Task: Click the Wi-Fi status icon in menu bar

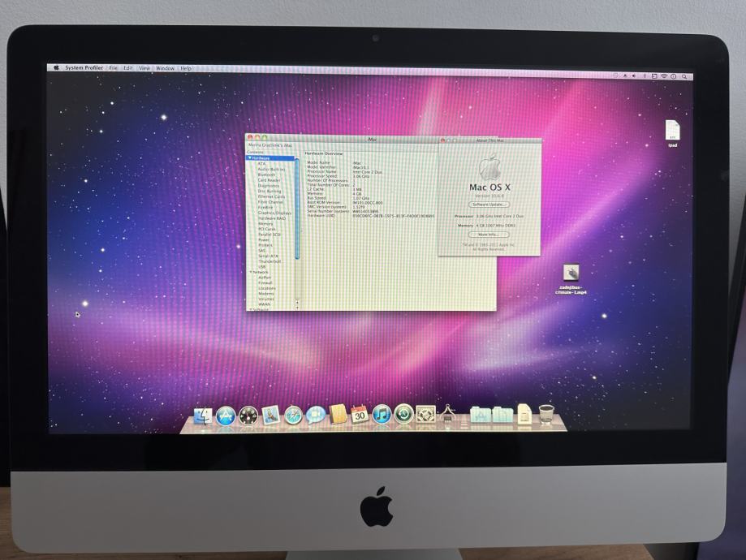Action: point(664,76)
